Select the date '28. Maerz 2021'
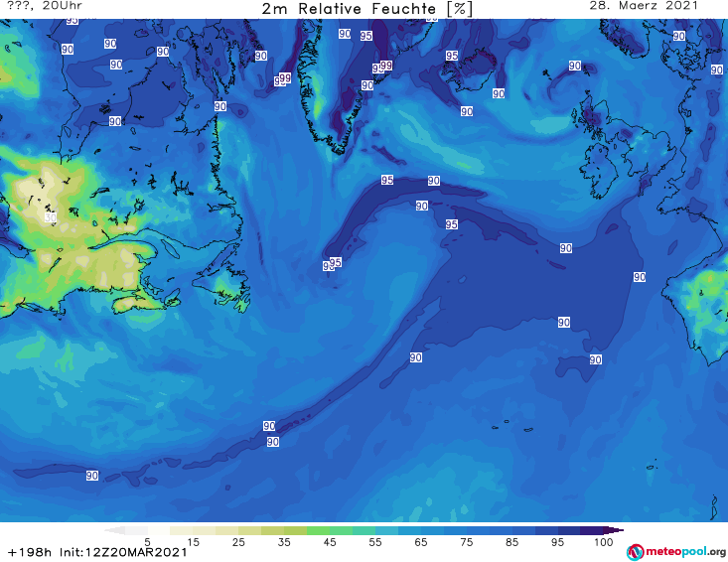 click(x=644, y=6)
